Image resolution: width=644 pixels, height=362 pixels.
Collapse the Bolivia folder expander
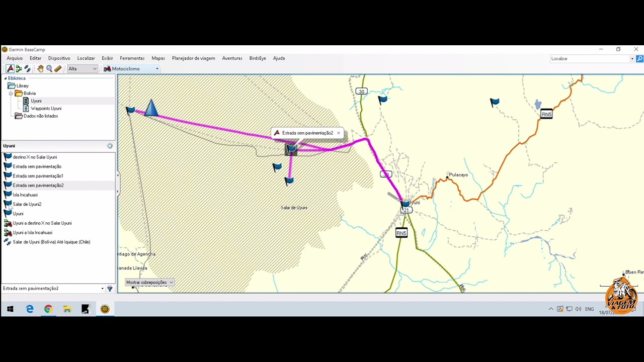tap(11, 94)
